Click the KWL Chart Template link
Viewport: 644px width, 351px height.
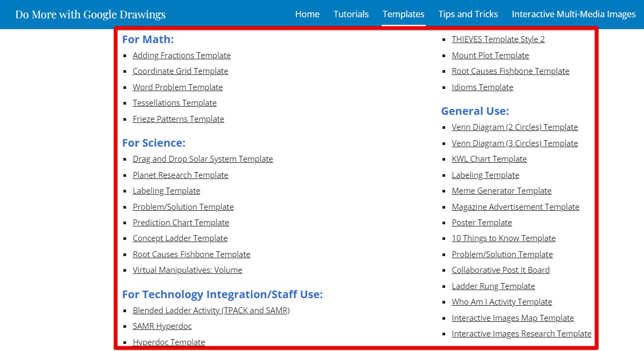click(x=489, y=159)
